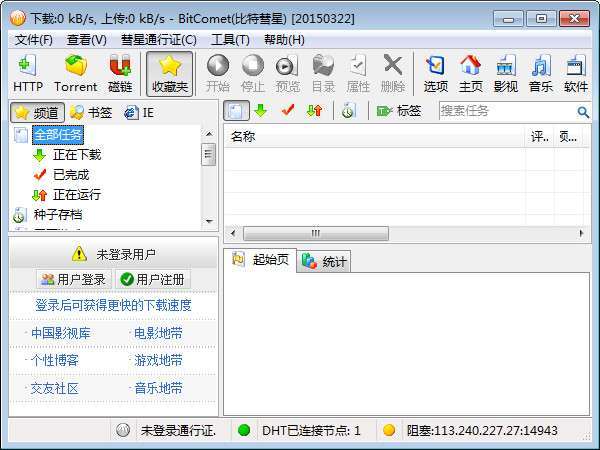
Task: Click the search magnifier icon
Action: (x=583, y=112)
